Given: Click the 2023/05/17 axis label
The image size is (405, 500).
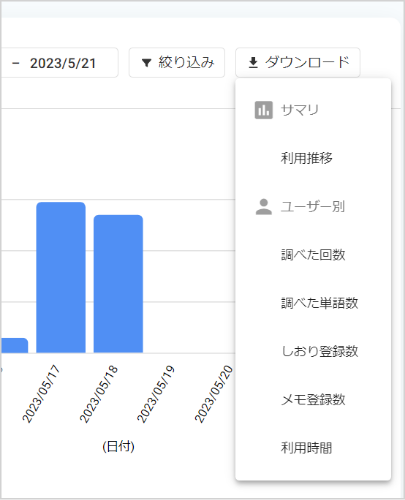Looking at the screenshot, I should point(41,394).
